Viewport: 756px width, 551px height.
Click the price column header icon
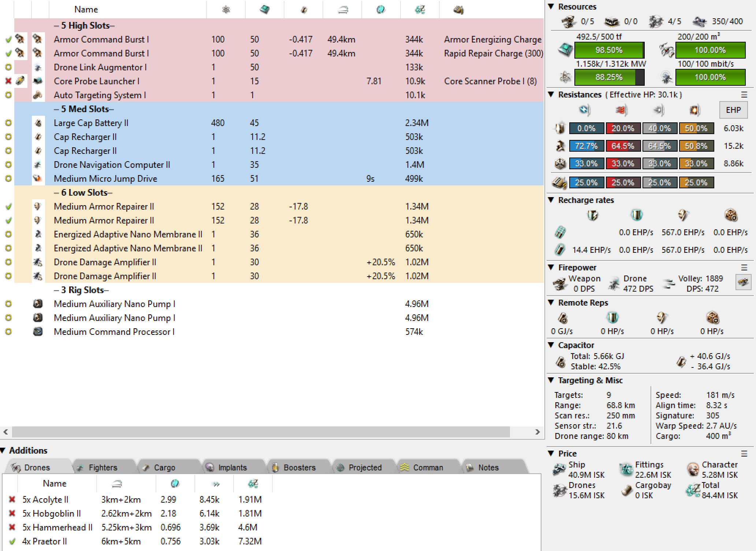tap(420, 10)
